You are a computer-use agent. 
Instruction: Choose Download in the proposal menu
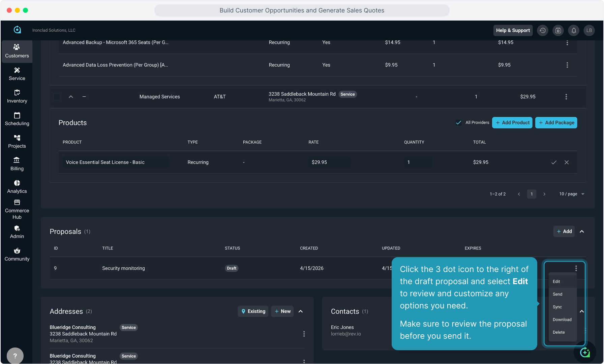click(562, 320)
